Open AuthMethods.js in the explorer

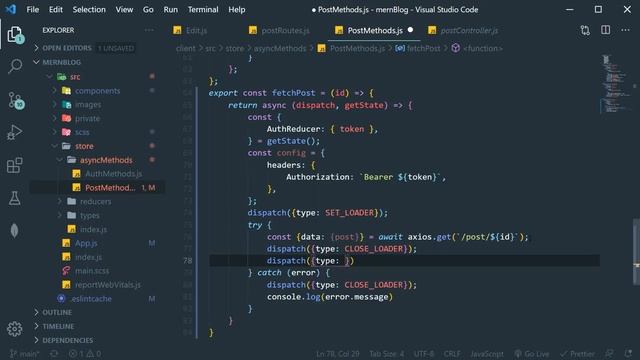pyautogui.click(x=113, y=174)
